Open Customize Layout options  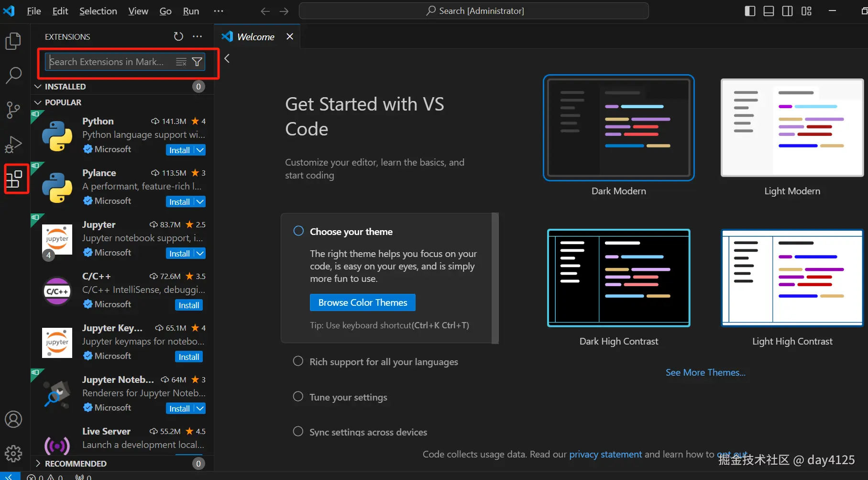[806, 11]
